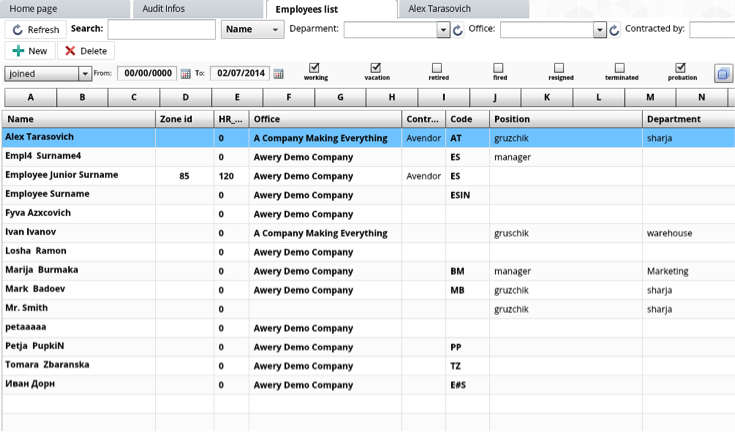Open the To date calendar picker
The width and height of the screenshot is (735, 432).
point(278,74)
